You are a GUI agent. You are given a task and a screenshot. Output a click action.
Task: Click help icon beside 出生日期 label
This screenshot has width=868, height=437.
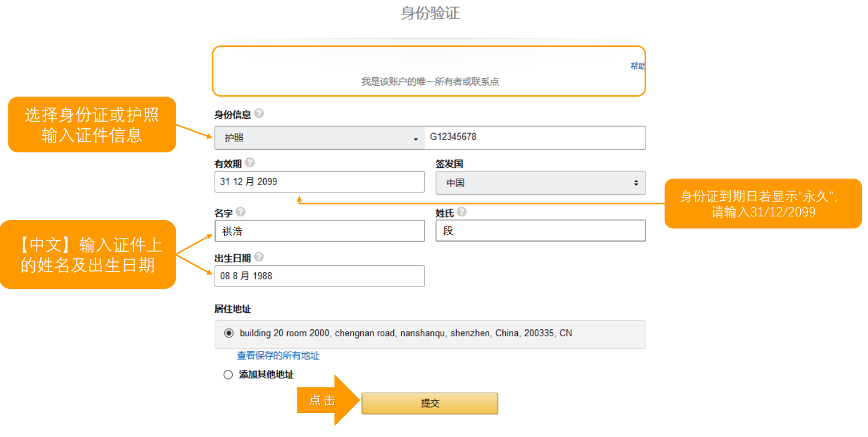pyautogui.click(x=259, y=257)
